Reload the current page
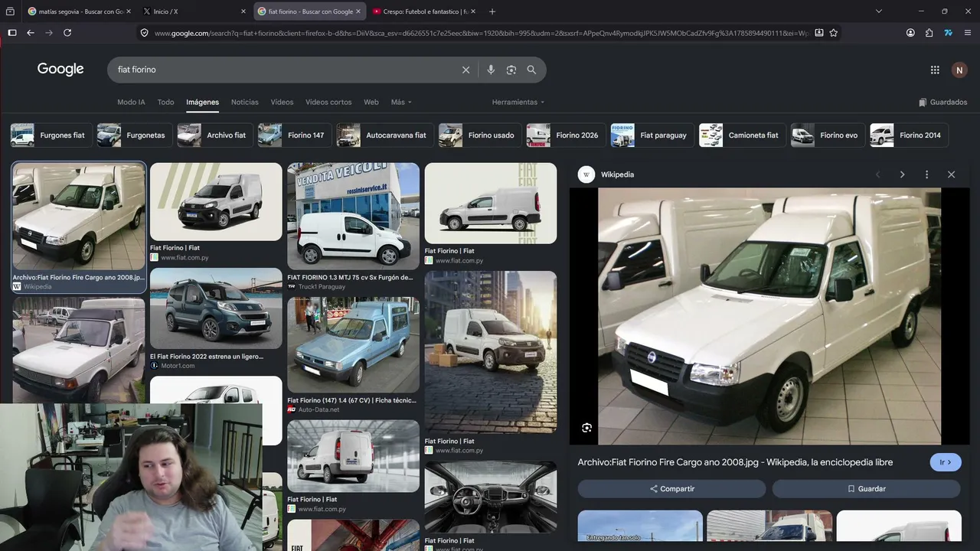Image resolution: width=980 pixels, height=551 pixels. [x=67, y=33]
